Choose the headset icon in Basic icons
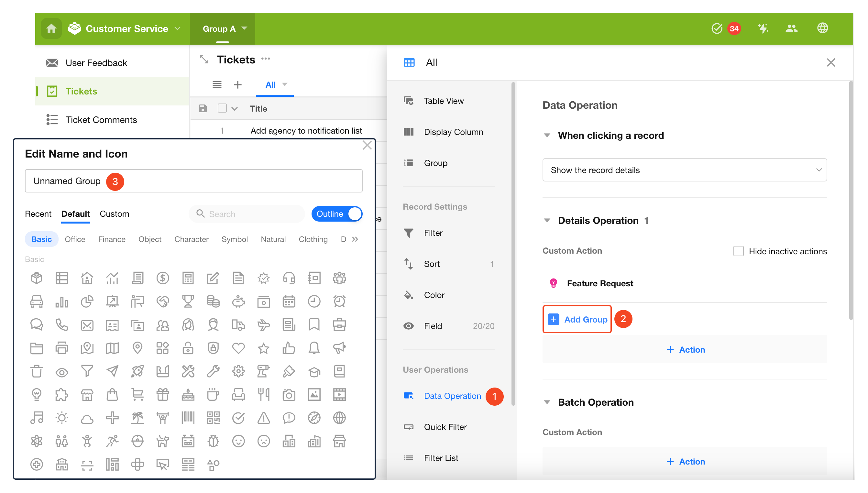The image size is (868, 493). point(289,278)
